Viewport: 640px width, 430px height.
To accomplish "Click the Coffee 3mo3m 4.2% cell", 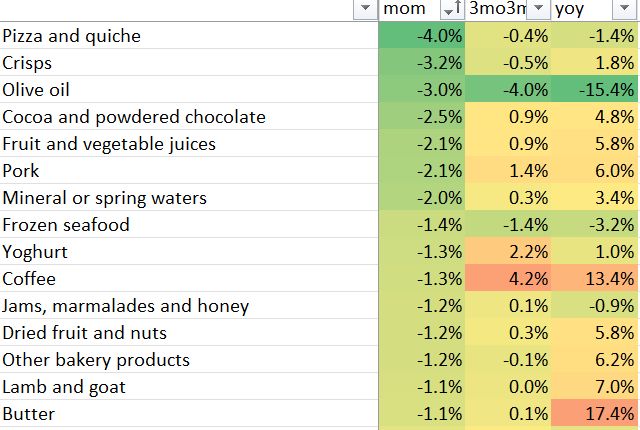I will 508,279.
